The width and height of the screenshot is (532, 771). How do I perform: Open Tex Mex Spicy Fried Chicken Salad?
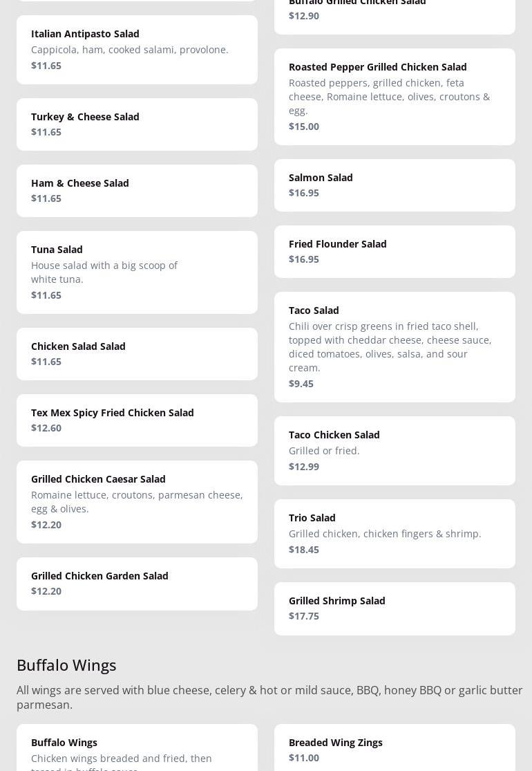coord(137,420)
